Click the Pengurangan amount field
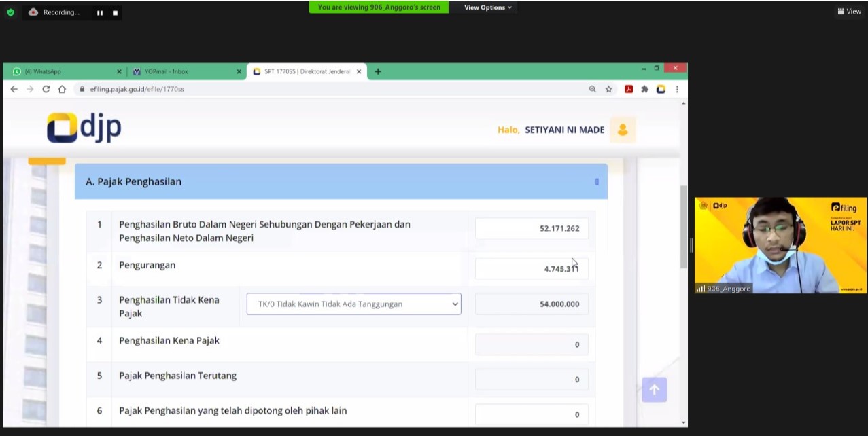The width and height of the screenshot is (868, 436). point(531,269)
